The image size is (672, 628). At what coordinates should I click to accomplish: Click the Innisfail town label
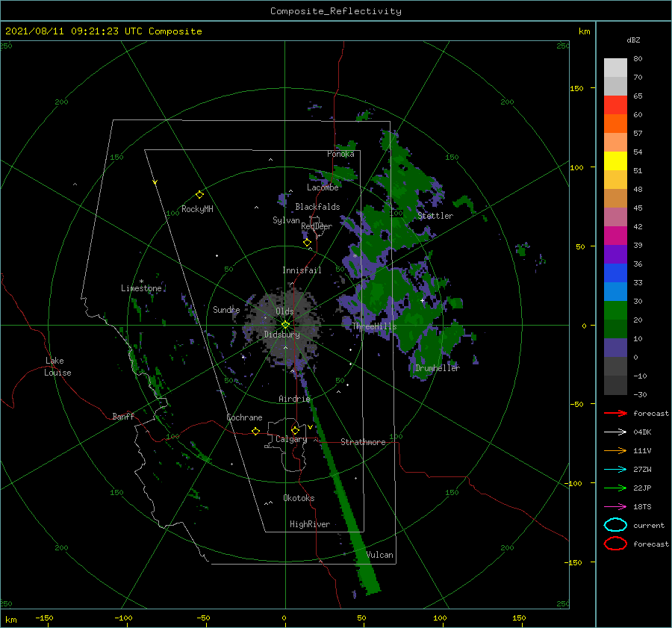click(302, 270)
